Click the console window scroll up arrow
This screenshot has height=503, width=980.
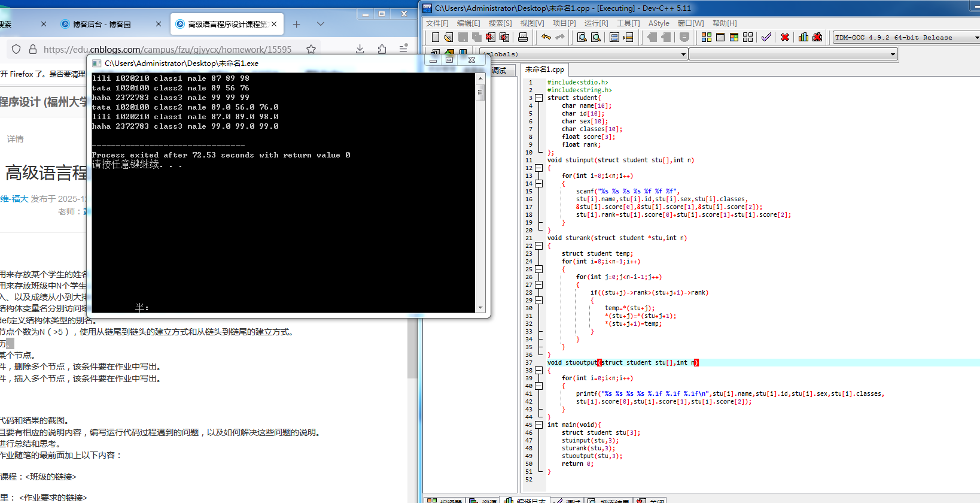coord(480,78)
